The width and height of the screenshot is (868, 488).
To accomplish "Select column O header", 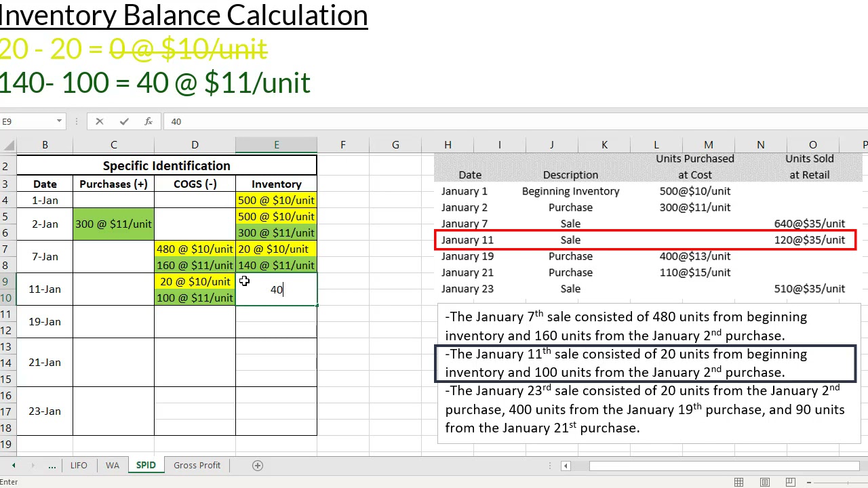I will click(812, 144).
